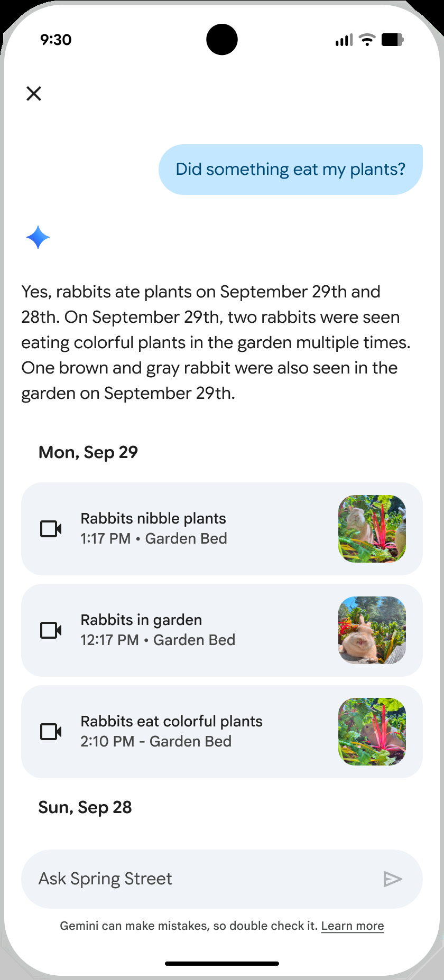Tap the blue Gemini sparkle icon
Image resolution: width=444 pixels, height=980 pixels.
[38, 237]
